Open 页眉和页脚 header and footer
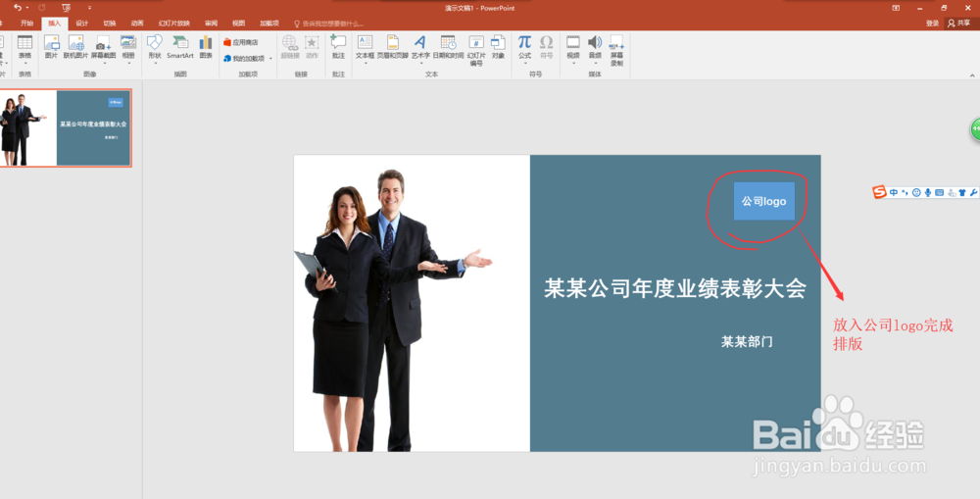980x499 pixels. (393, 47)
